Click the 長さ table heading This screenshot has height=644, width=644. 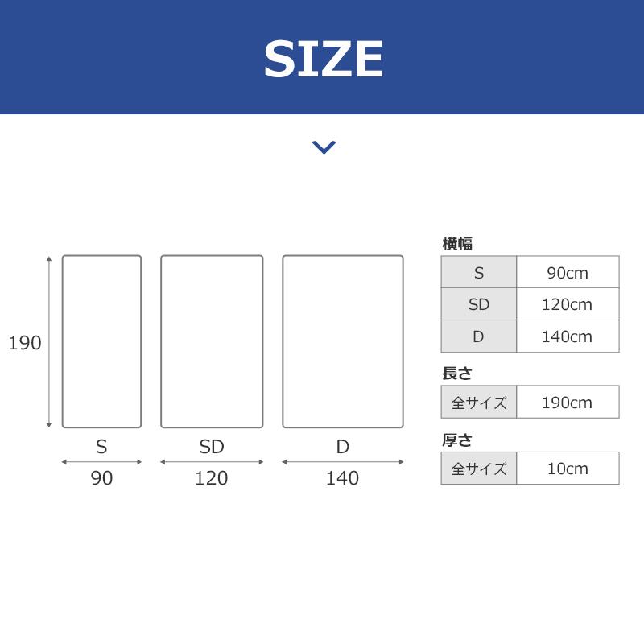[x=456, y=374]
